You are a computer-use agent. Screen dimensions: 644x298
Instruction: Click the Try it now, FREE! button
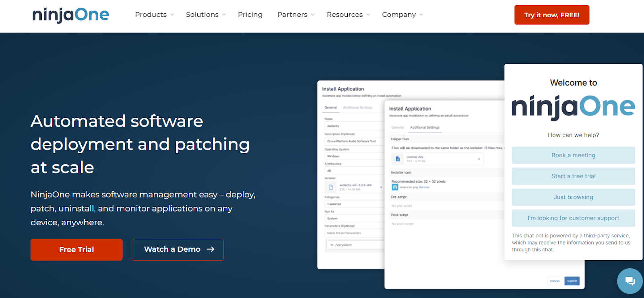[x=552, y=15]
